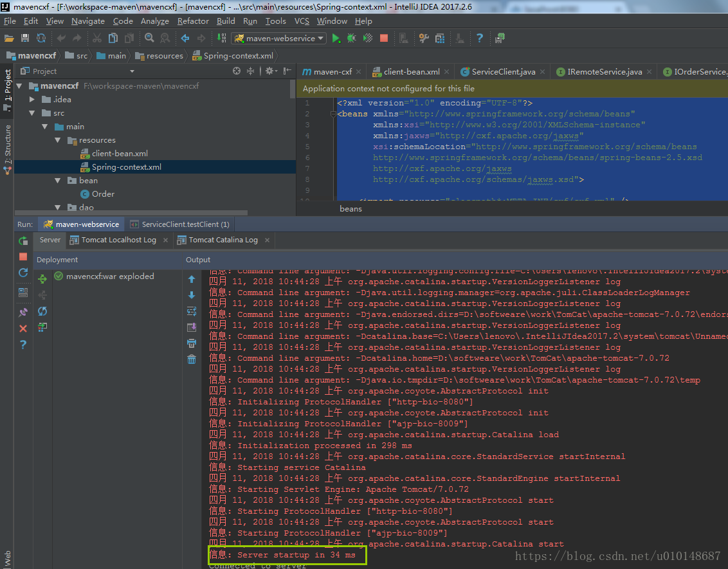The image size is (728, 569).
Task: Switch to IRemoteService.java editor tab
Action: (x=604, y=71)
